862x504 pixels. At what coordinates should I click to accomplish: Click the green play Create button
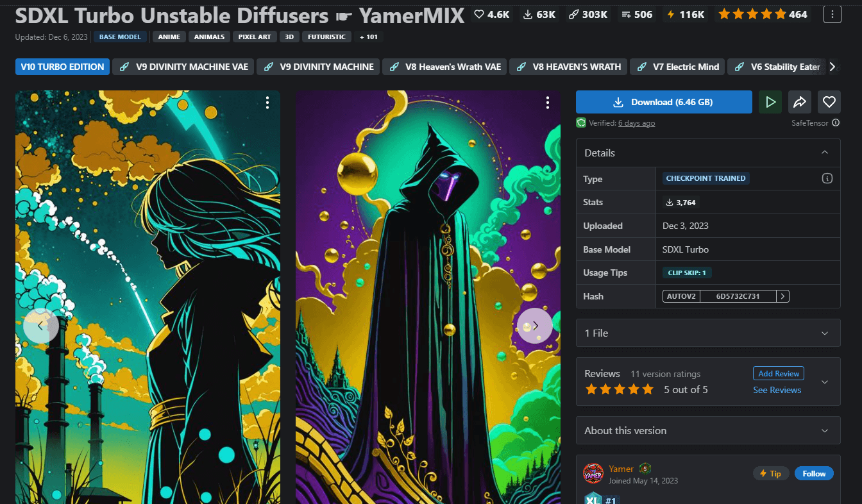[770, 102]
